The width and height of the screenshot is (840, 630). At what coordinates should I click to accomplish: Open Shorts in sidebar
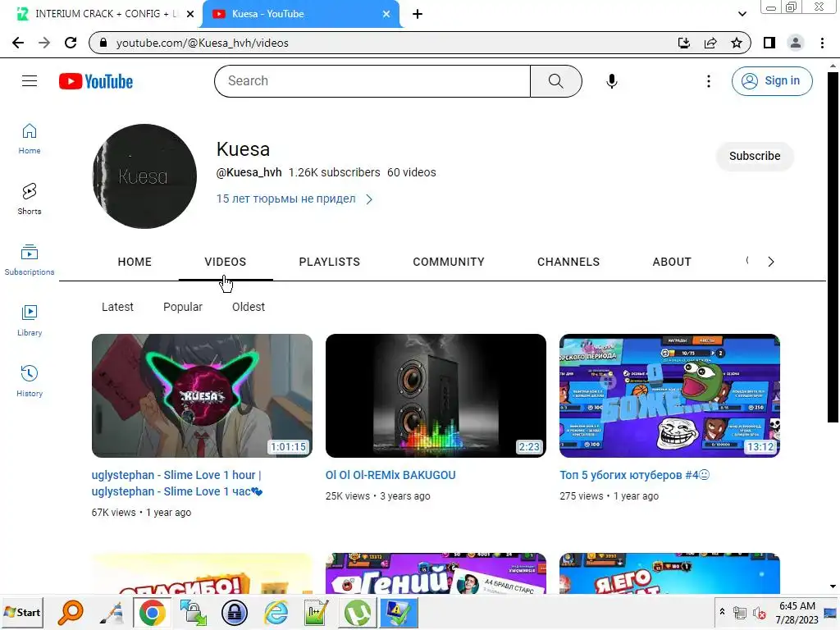[30, 199]
